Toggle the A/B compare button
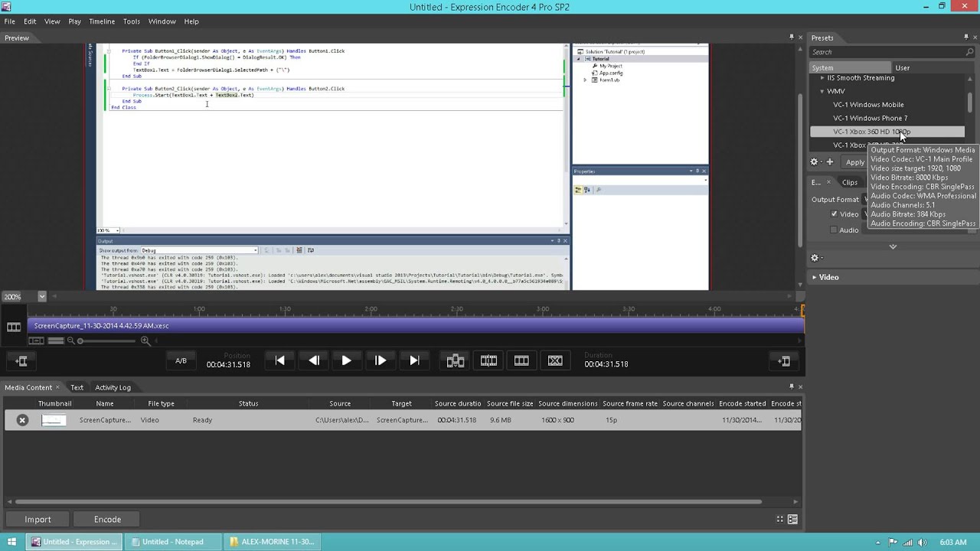This screenshot has height=551, width=980. click(181, 360)
